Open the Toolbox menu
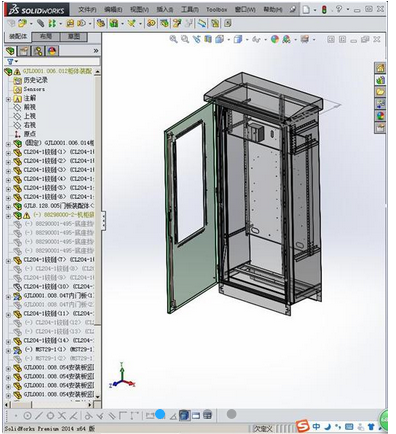The image size is (396, 434). [x=216, y=10]
